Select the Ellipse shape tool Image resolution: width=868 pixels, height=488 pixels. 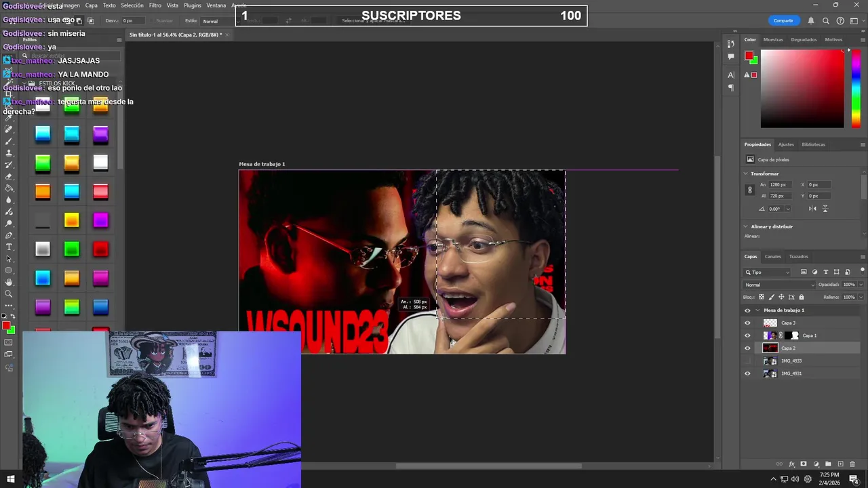(9, 270)
